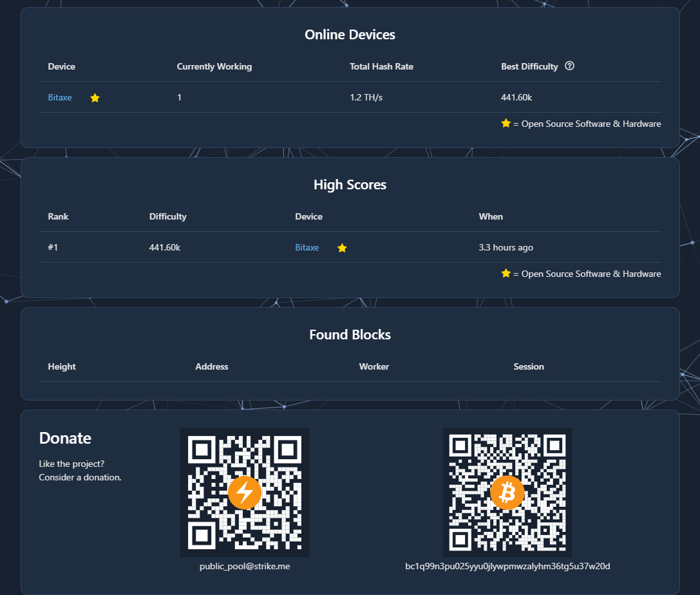This screenshot has height=595, width=700.
Task: Click the Session column header
Action: 529,366
